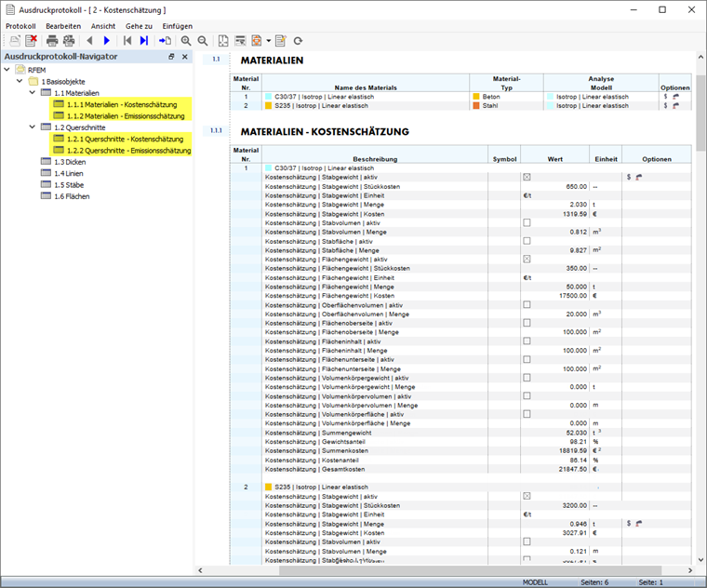Image resolution: width=707 pixels, height=588 pixels.
Task: Collapse the RFEM tree node
Action: [7, 70]
